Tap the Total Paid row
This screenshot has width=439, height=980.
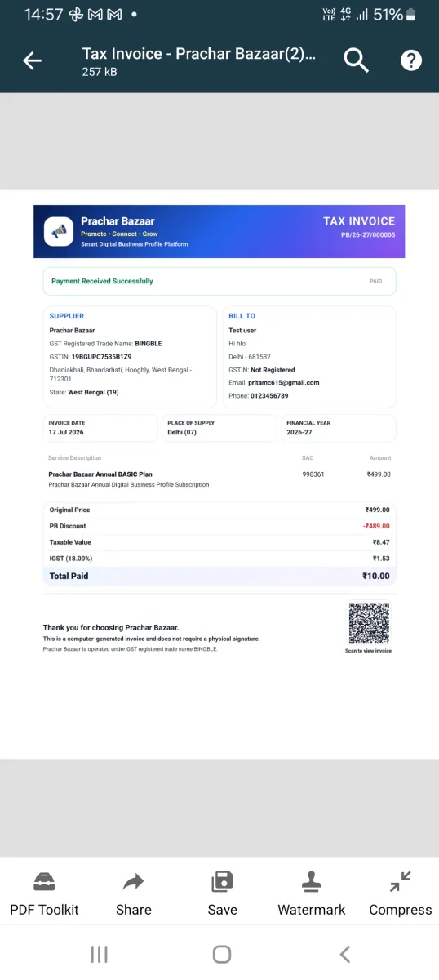(x=219, y=576)
